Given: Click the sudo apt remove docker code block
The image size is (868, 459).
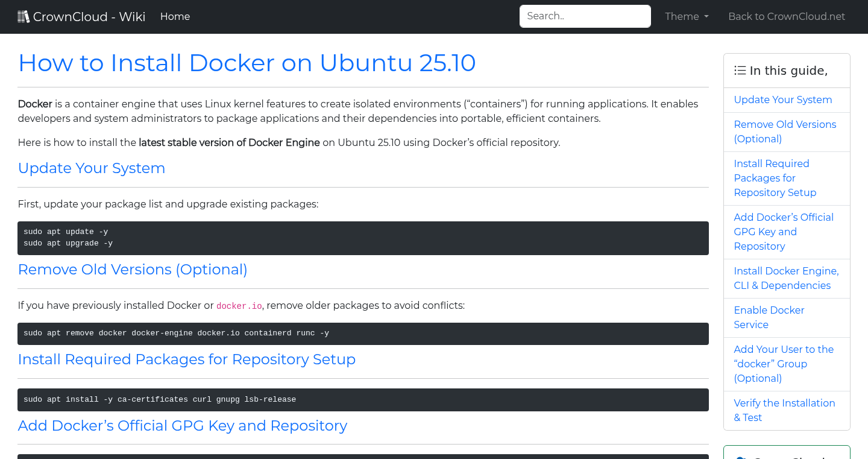Looking at the screenshot, I should (x=363, y=334).
